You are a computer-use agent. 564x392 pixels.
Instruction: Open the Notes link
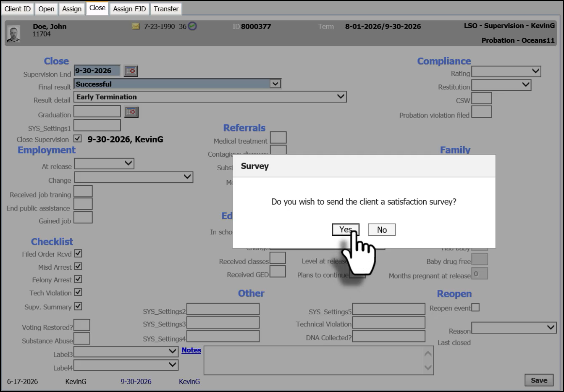click(x=191, y=350)
